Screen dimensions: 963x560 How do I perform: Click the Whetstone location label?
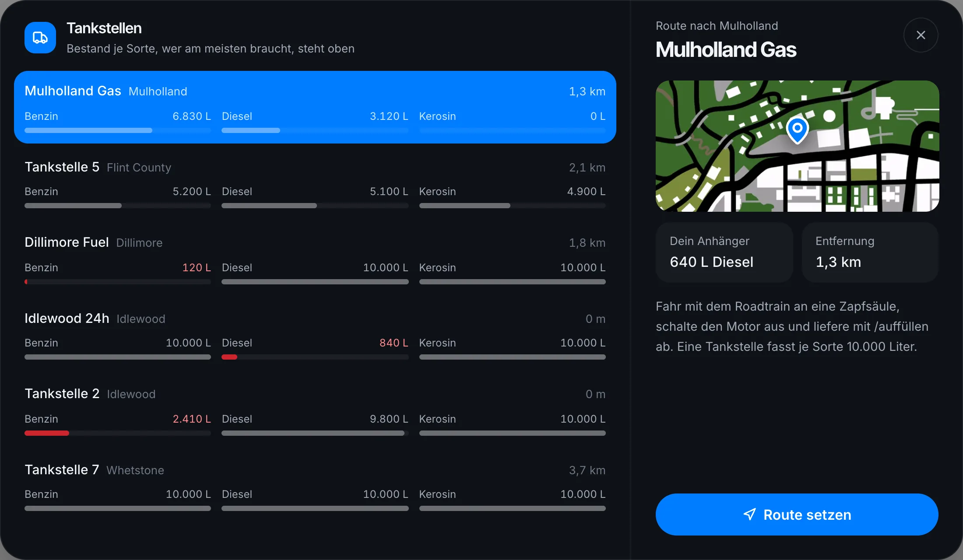[135, 470]
